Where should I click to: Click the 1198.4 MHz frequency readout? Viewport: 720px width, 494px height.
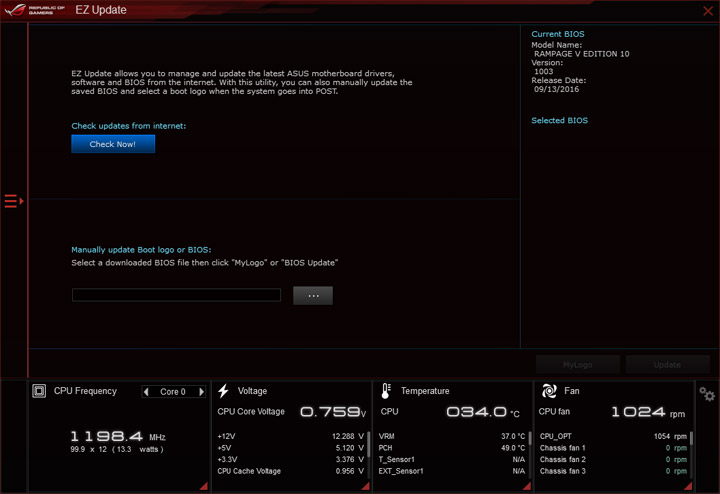118,436
